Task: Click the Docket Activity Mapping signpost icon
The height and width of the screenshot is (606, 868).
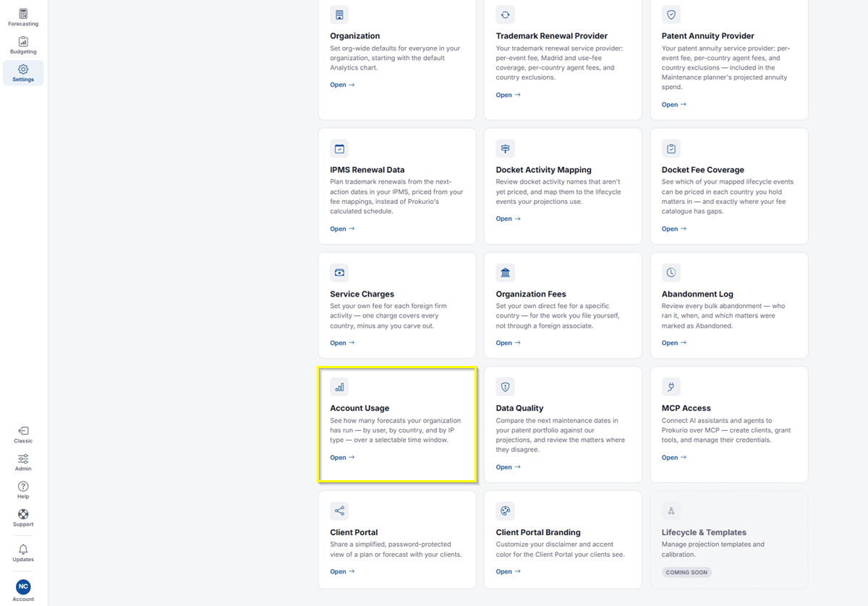Action: pyautogui.click(x=505, y=149)
